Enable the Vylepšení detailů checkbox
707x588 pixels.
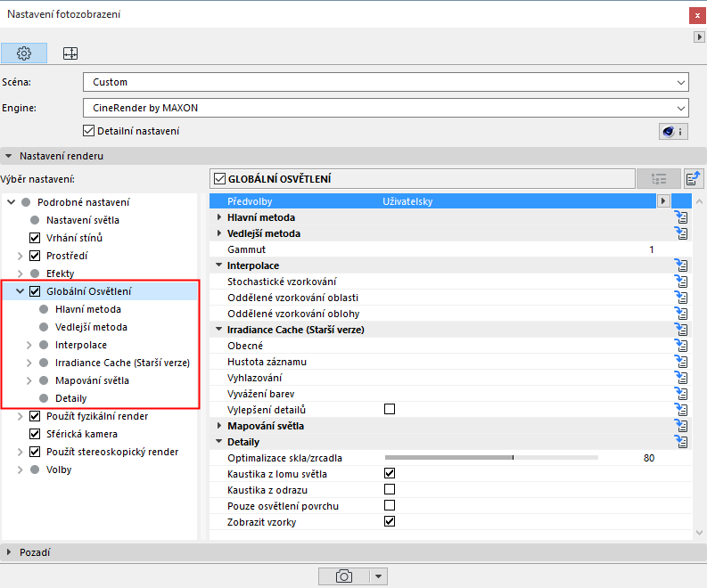[390, 409]
